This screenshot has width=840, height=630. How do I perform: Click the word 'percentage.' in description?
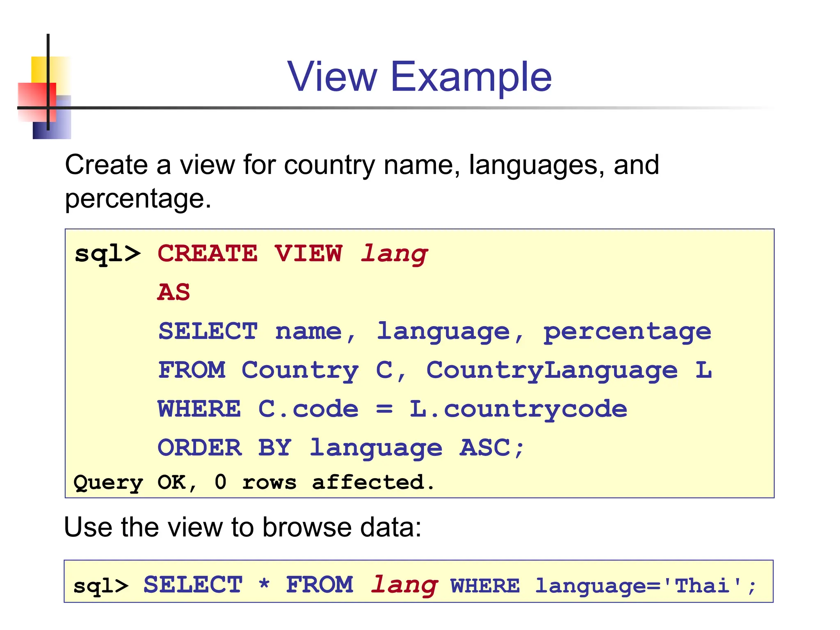click(138, 199)
